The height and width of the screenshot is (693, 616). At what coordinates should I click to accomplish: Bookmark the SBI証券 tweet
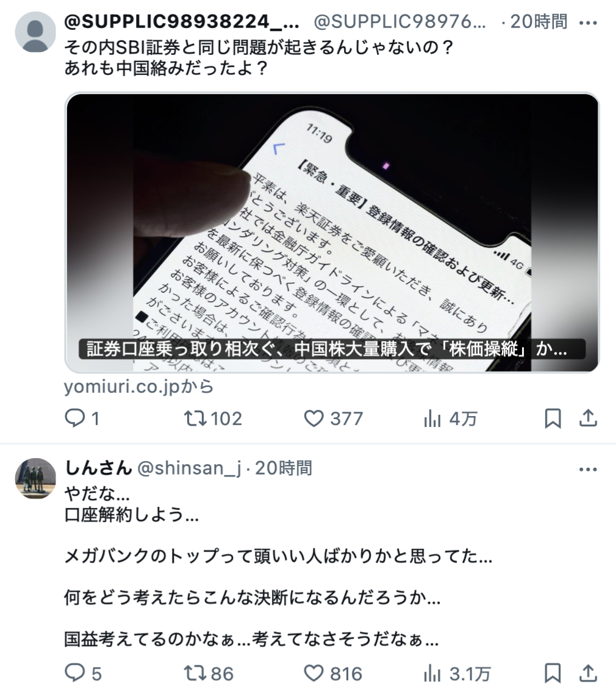pos(553,418)
